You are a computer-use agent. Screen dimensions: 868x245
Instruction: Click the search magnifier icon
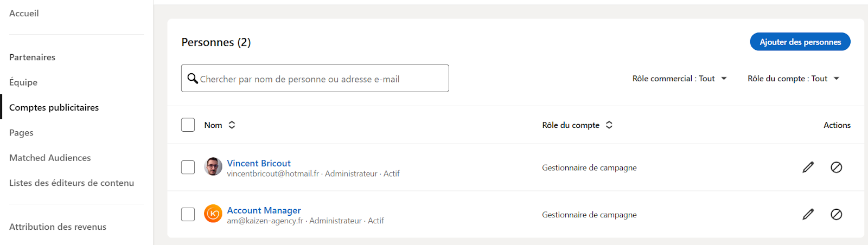[193, 79]
